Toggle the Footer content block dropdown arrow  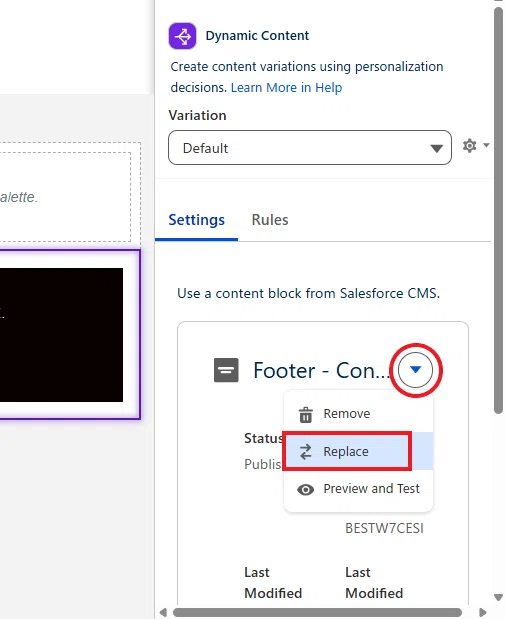coord(415,370)
